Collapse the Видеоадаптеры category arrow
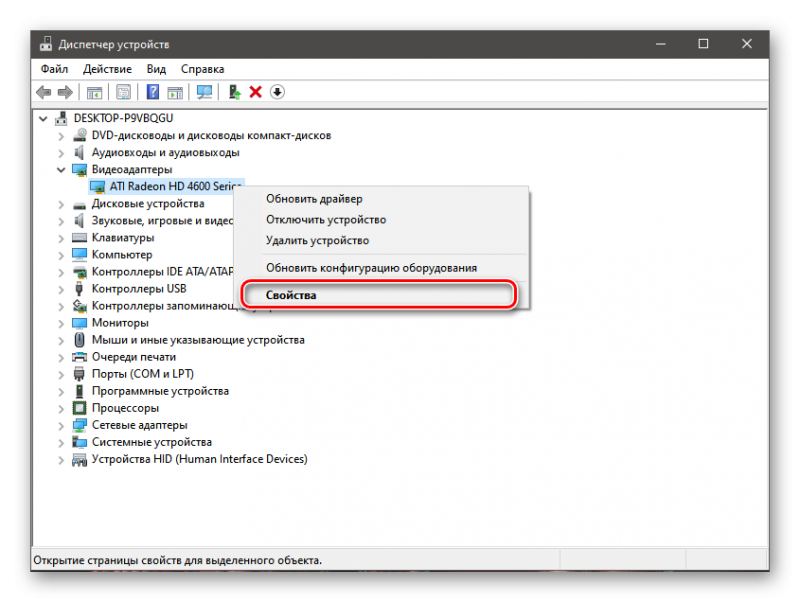The height and width of the screenshot is (602, 800). pos(61,170)
